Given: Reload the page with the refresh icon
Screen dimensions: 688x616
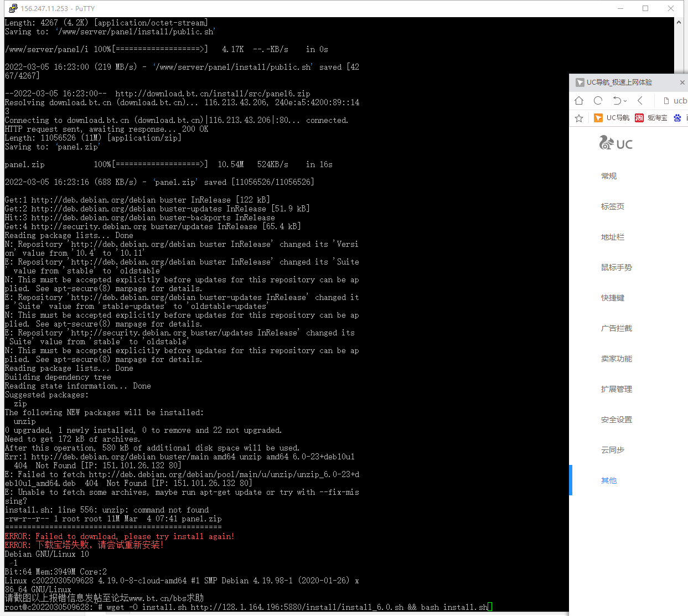Looking at the screenshot, I should click(598, 100).
